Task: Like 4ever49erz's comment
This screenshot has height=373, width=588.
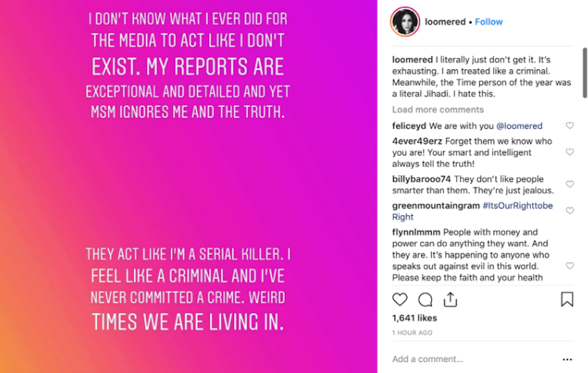Action: pyautogui.click(x=570, y=152)
